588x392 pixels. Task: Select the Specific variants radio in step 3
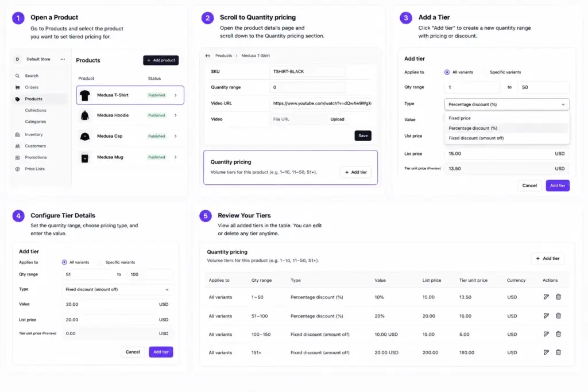485,72
